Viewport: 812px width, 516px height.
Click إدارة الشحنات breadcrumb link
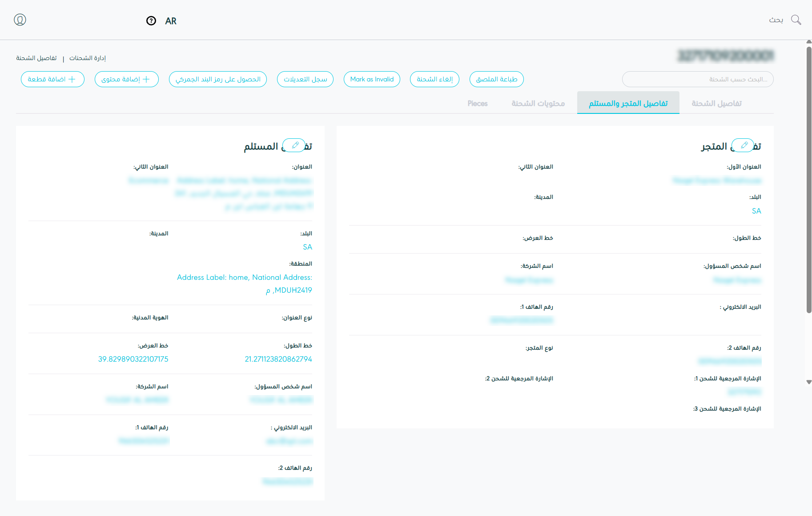88,58
